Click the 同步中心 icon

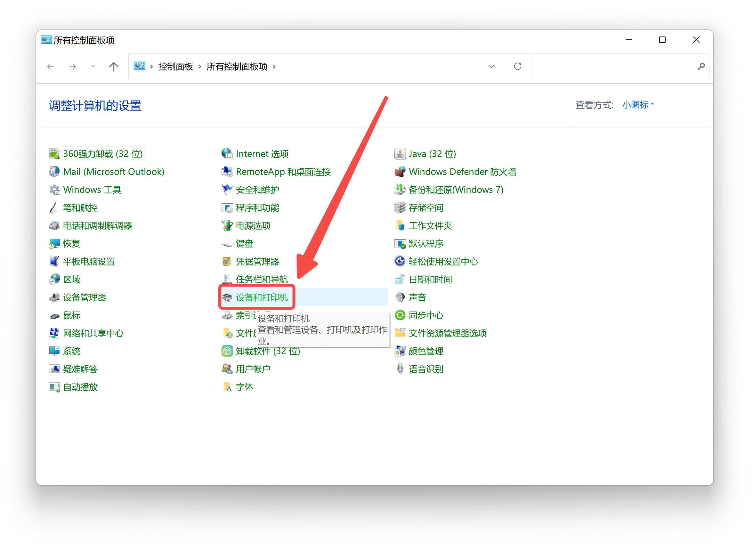point(400,316)
